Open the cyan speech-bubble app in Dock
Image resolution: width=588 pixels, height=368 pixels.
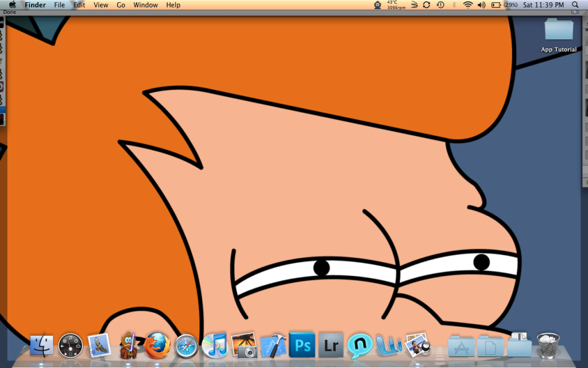360,345
